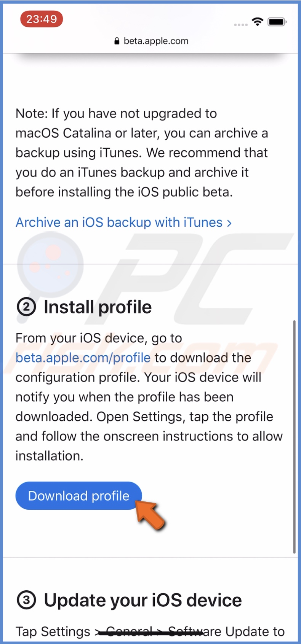Select the Install profile section heading

98,307
